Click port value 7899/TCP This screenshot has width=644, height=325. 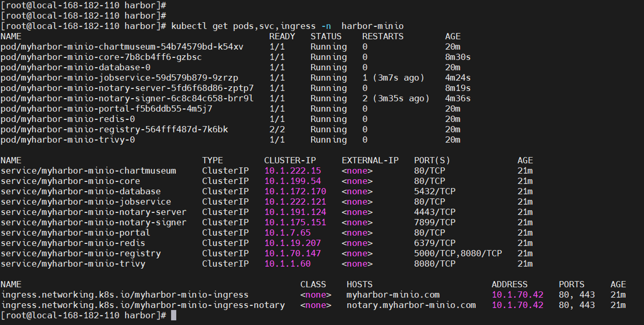tap(435, 222)
